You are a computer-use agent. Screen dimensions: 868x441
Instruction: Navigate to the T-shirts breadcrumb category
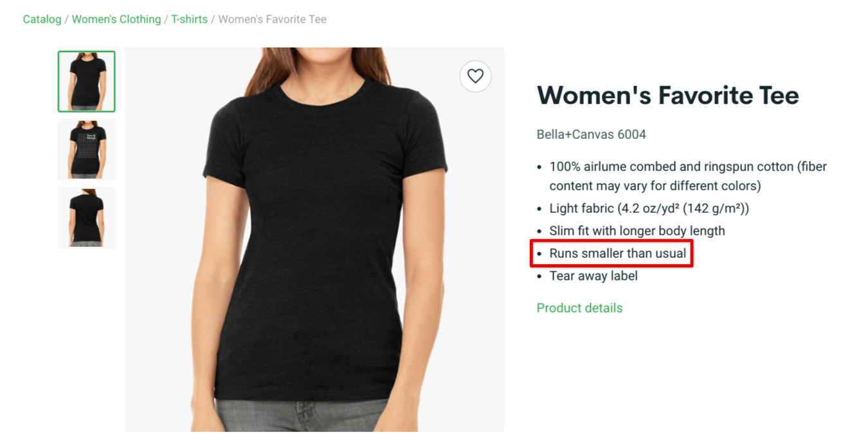coord(189,19)
